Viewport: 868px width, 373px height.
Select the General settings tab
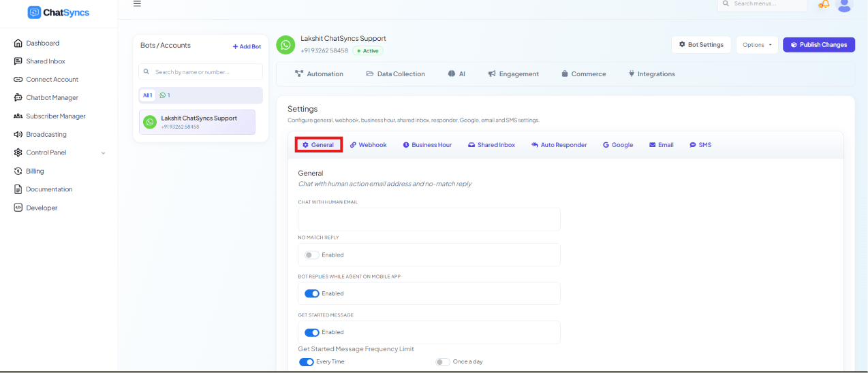319,145
